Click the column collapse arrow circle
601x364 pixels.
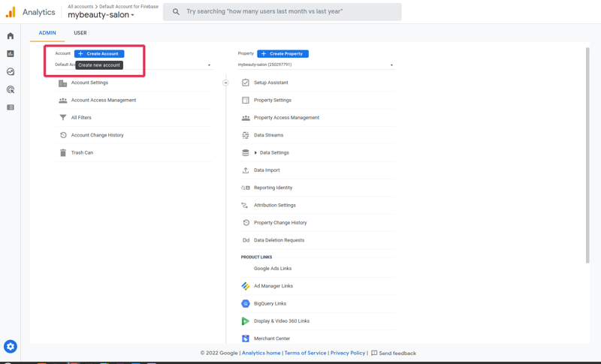(x=226, y=83)
